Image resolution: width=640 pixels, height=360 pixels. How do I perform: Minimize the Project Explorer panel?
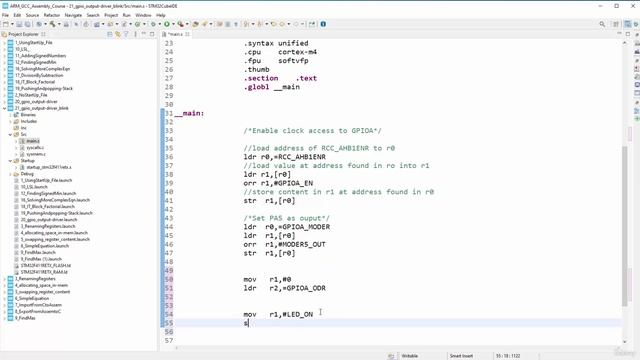[144, 34]
